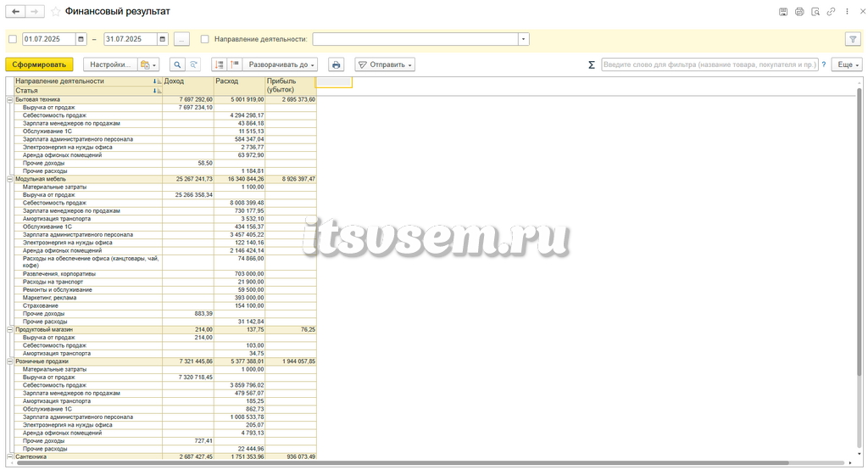This screenshot has width=868, height=470.
Task: Print the report with the toolbar printer icon
Action: coord(336,64)
